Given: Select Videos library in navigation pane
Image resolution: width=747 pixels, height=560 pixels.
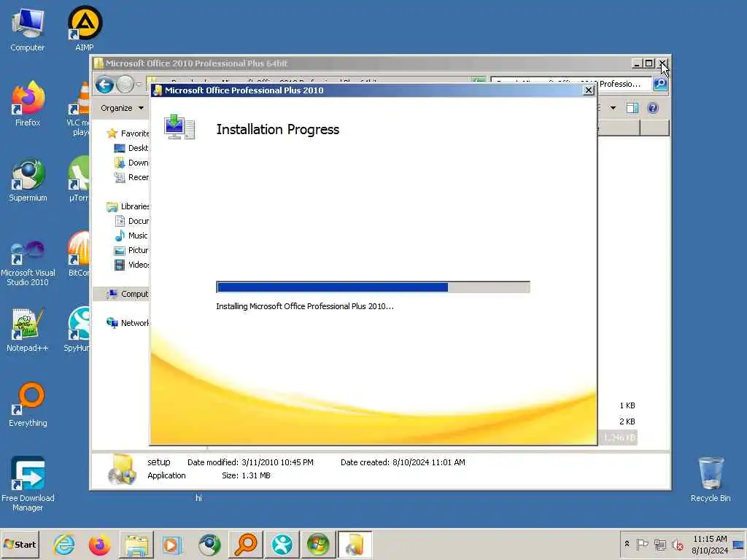Looking at the screenshot, I should [131, 265].
